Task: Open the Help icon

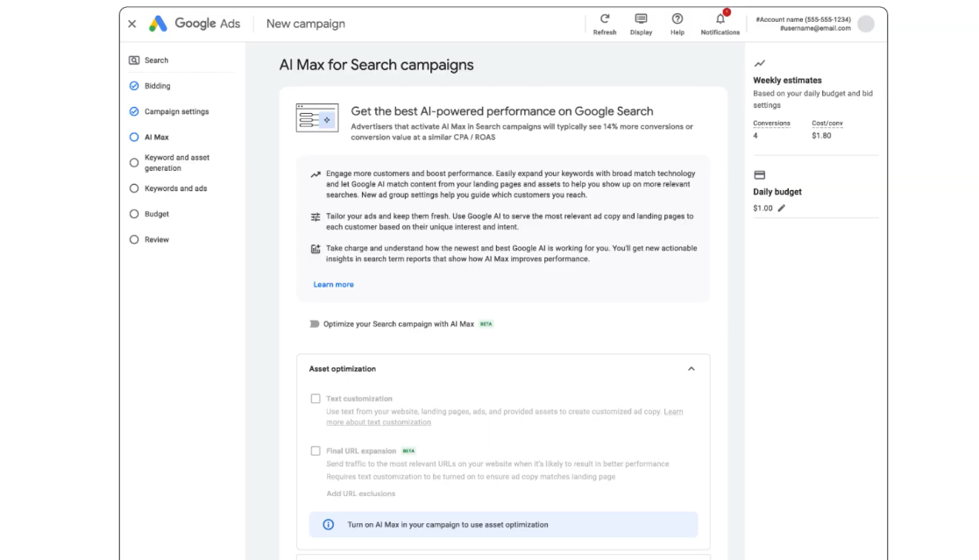Action: (x=677, y=18)
